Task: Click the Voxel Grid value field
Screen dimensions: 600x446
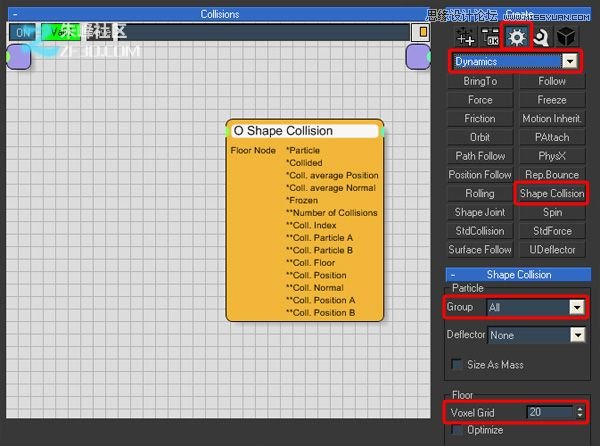Action: 549,412
